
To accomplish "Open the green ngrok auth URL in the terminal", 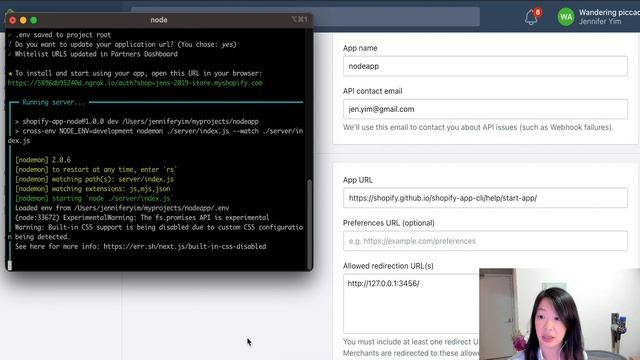I will pos(135,83).
